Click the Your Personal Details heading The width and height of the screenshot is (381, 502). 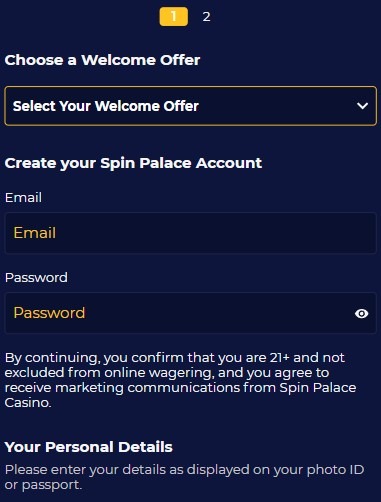click(x=89, y=447)
